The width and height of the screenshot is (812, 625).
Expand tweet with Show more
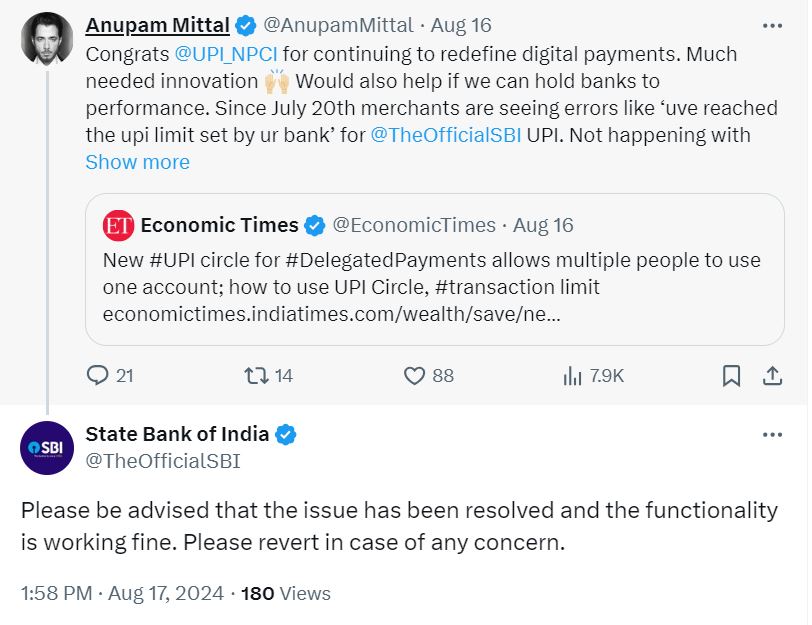(137, 162)
